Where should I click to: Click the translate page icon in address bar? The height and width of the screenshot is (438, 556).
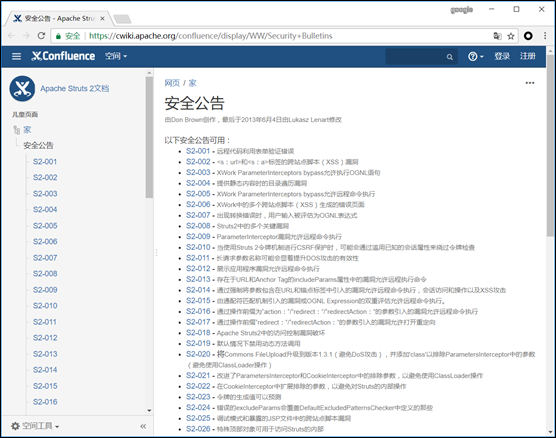(x=497, y=36)
